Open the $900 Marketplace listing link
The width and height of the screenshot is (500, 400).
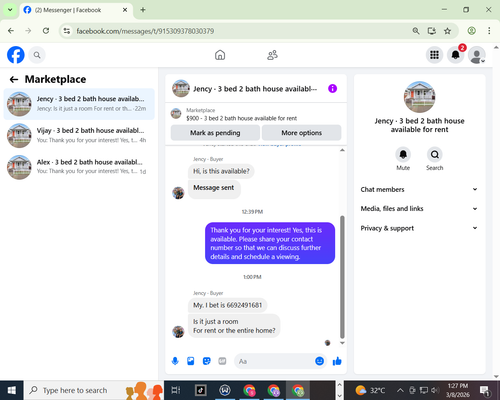(241, 118)
